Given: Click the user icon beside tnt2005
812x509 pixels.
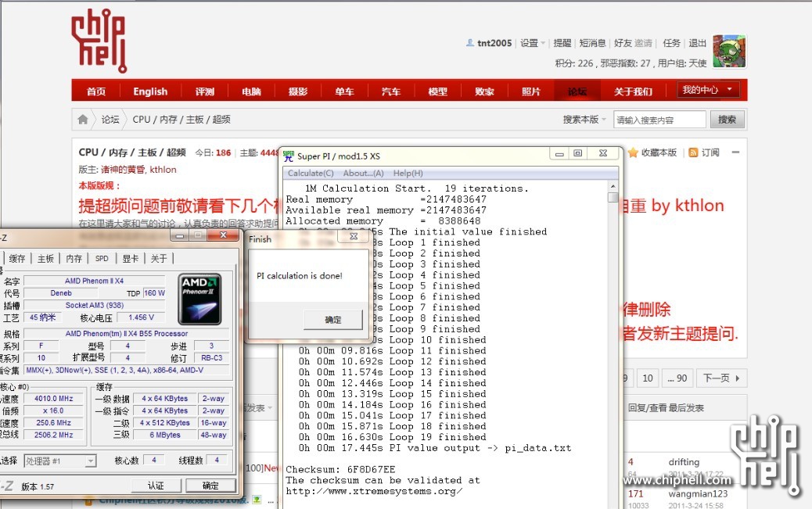Looking at the screenshot, I should tap(469, 43).
